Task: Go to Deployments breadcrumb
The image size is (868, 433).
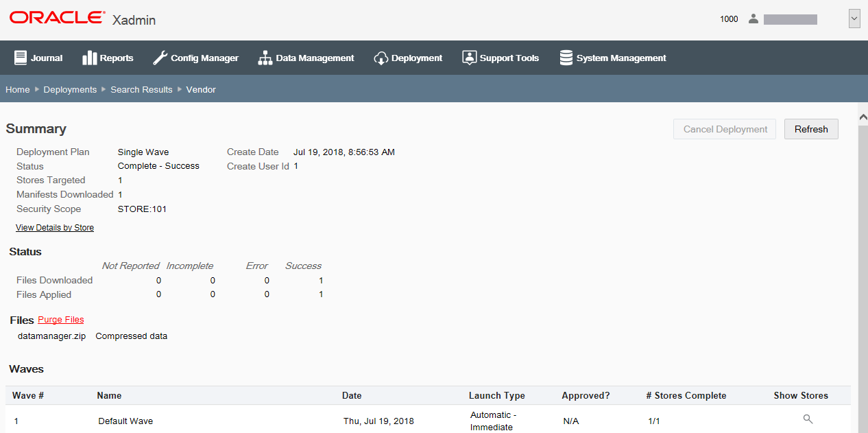Action: (x=70, y=89)
